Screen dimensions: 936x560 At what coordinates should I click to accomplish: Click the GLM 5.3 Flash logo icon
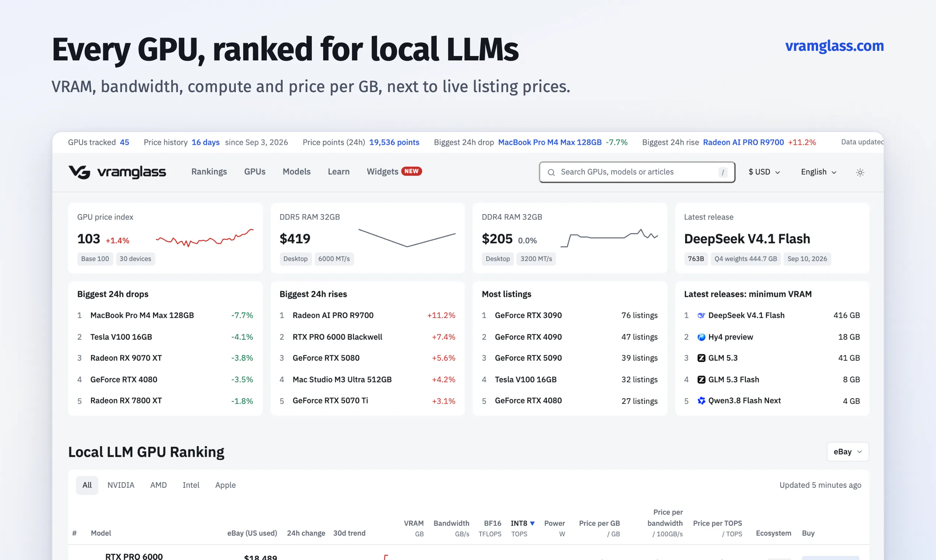tap(701, 379)
